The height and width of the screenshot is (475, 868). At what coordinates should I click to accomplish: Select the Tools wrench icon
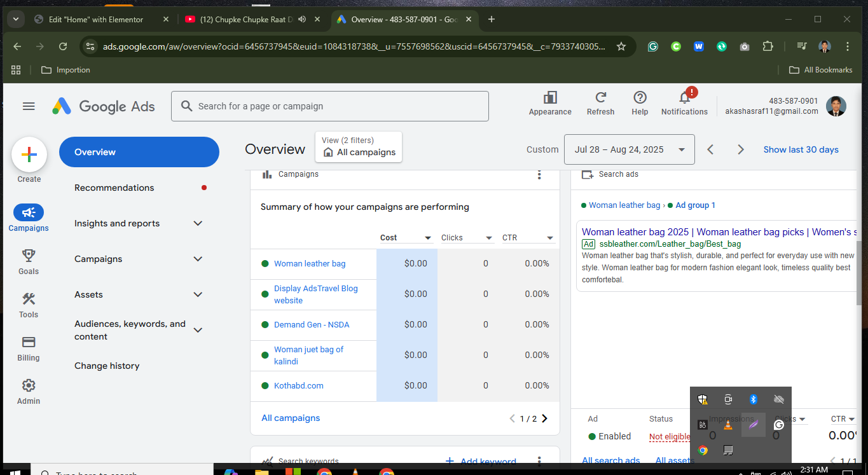coord(29,298)
